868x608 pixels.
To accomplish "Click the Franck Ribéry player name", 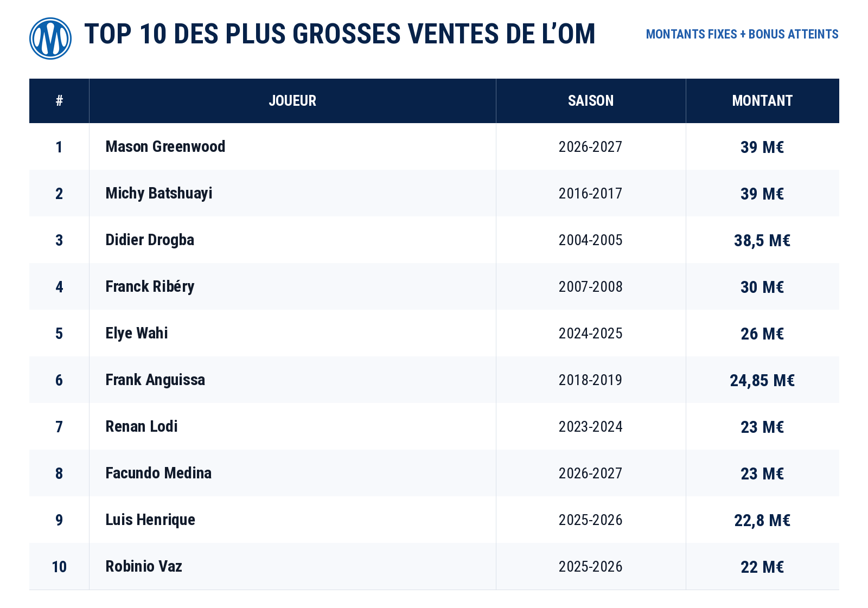I will click(x=150, y=286).
